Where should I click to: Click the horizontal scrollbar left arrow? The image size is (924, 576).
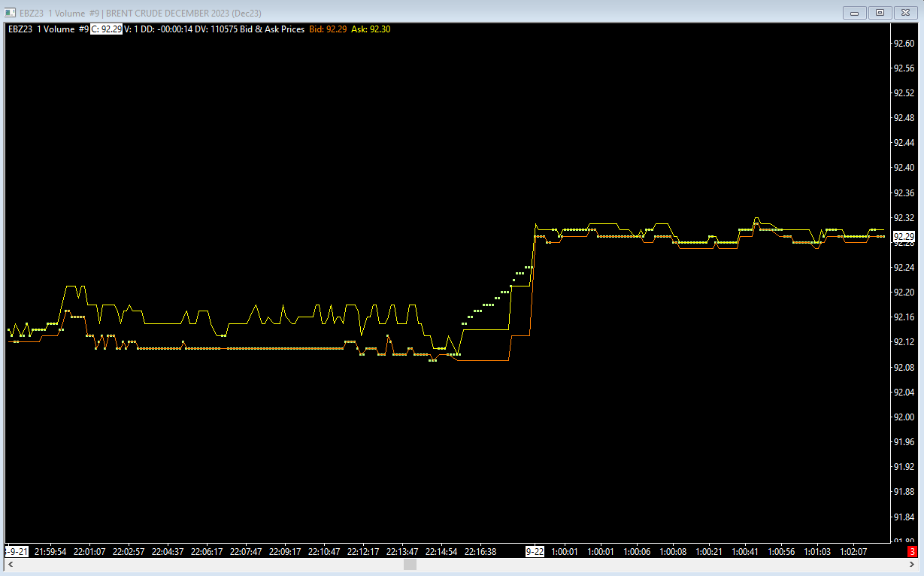pyautogui.click(x=11, y=565)
